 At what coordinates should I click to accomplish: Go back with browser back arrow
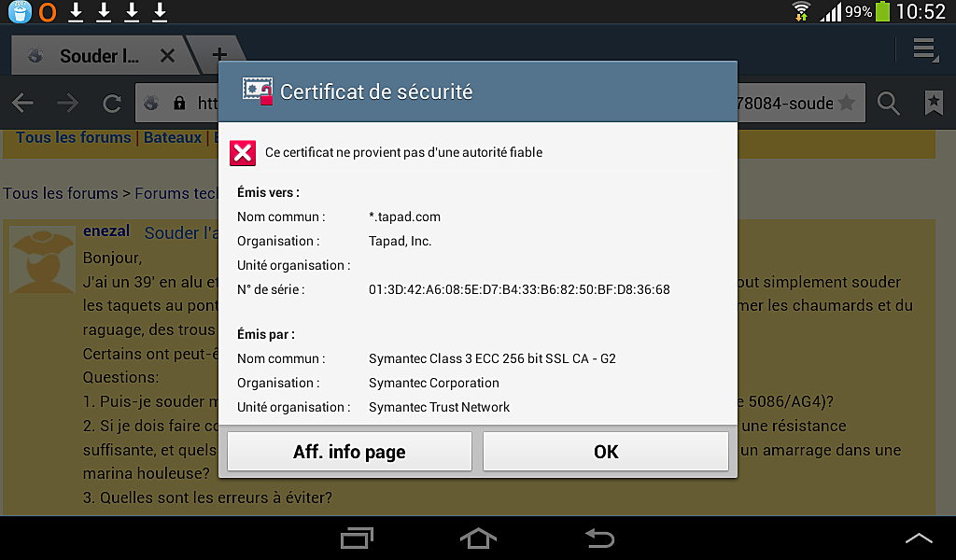click(x=22, y=103)
